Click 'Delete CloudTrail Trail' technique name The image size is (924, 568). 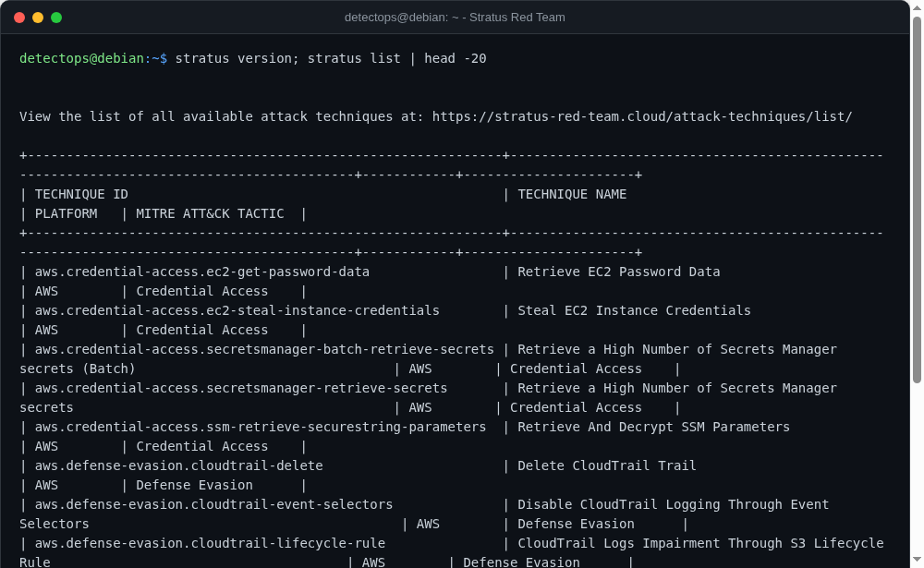point(607,466)
